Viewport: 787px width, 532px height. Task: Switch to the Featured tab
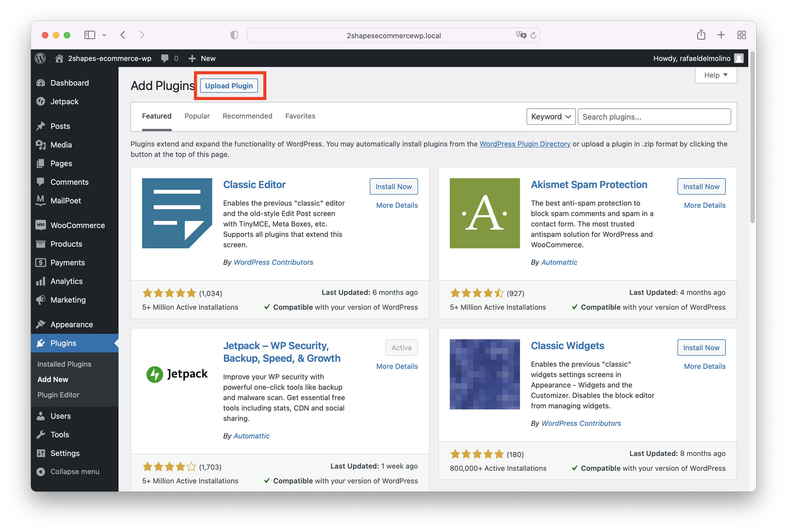(157, 116)
